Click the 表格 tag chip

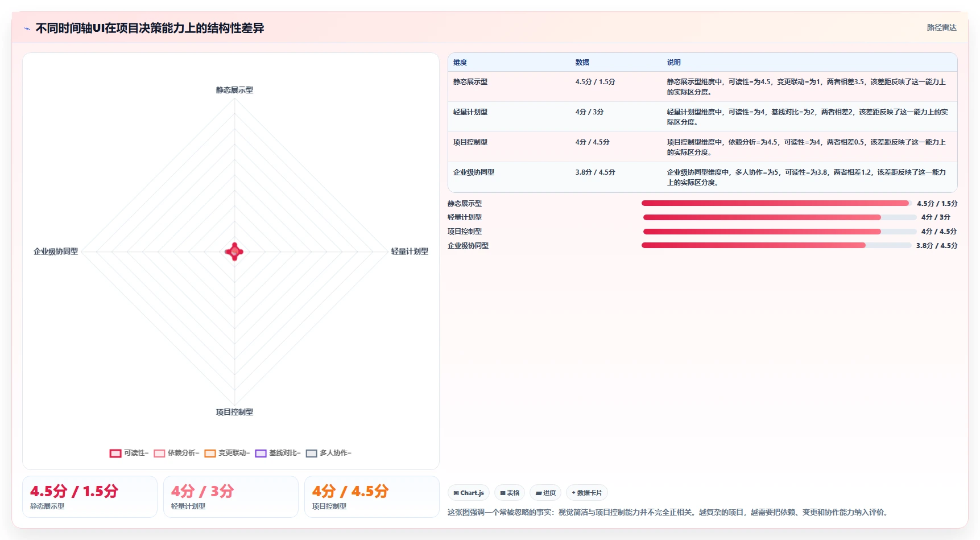(x=510, y=493)
